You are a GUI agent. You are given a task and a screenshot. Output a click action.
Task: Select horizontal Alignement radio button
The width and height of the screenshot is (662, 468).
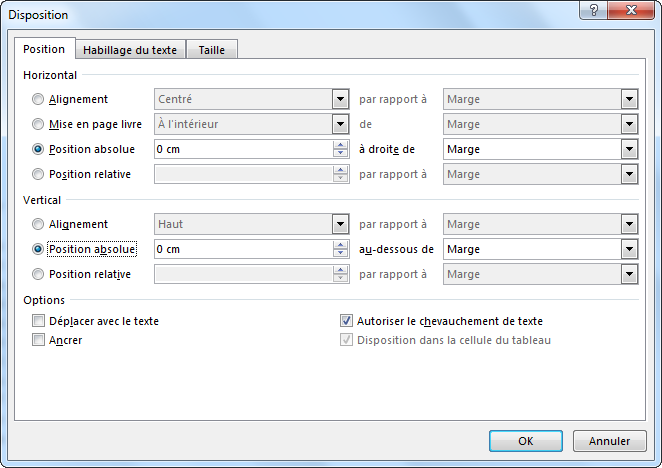pyautogui.click(x=39, y=99)
